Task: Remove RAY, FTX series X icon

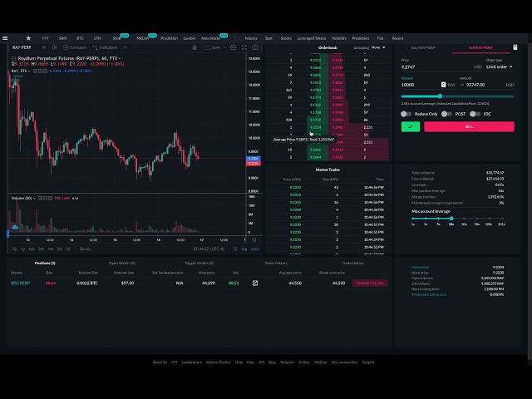Action: 45,71
